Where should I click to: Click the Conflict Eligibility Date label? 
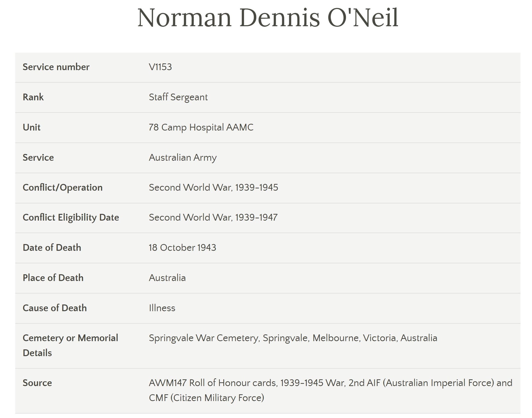(x=71, y=217)
